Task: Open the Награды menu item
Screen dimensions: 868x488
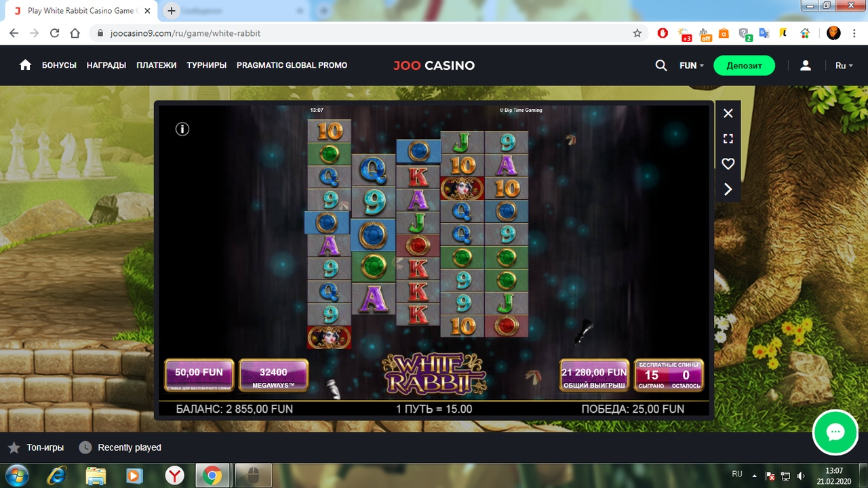Action: [106, 65]
